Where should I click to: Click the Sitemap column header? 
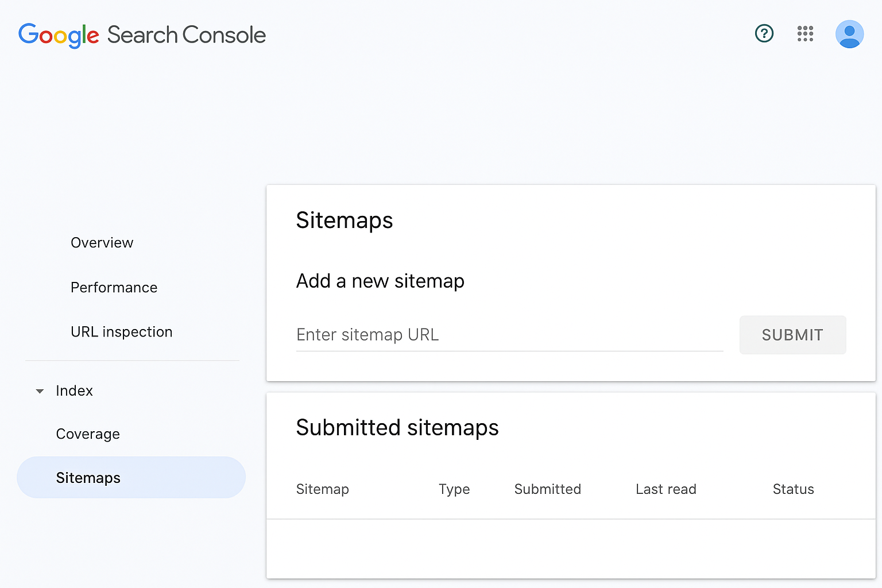tap(322, 489)
